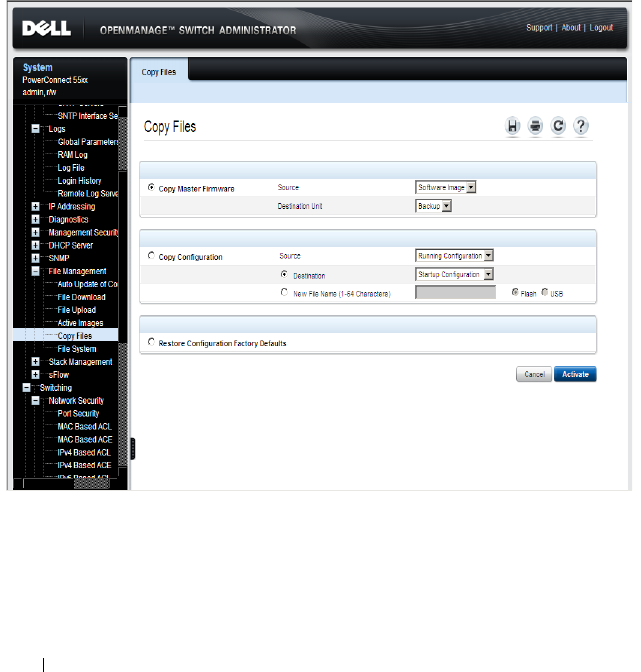
Task: Click the New File Name input field
Action: [455, 292]
